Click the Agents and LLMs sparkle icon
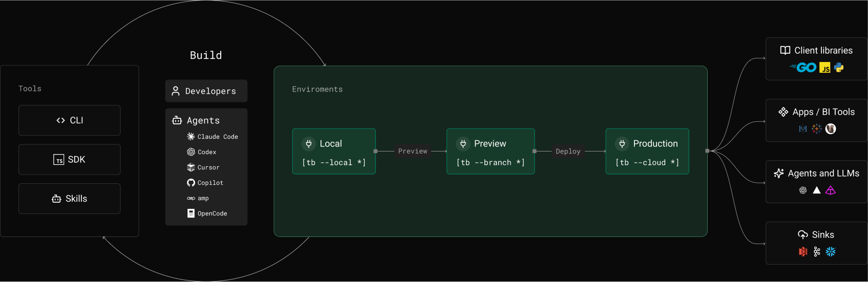Viewport: 868px width, 282px height. tap(779, 173)
